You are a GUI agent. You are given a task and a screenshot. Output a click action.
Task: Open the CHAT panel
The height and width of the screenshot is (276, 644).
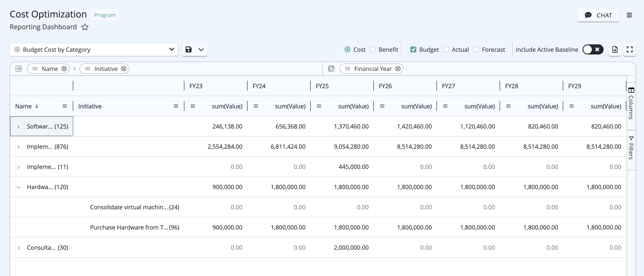[598, 15]
